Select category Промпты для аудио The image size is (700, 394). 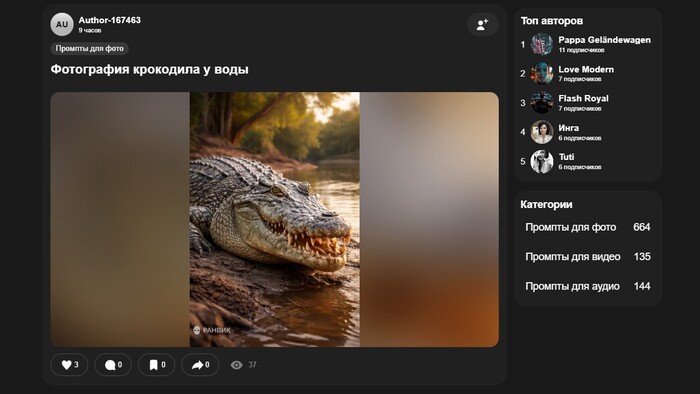588,286
